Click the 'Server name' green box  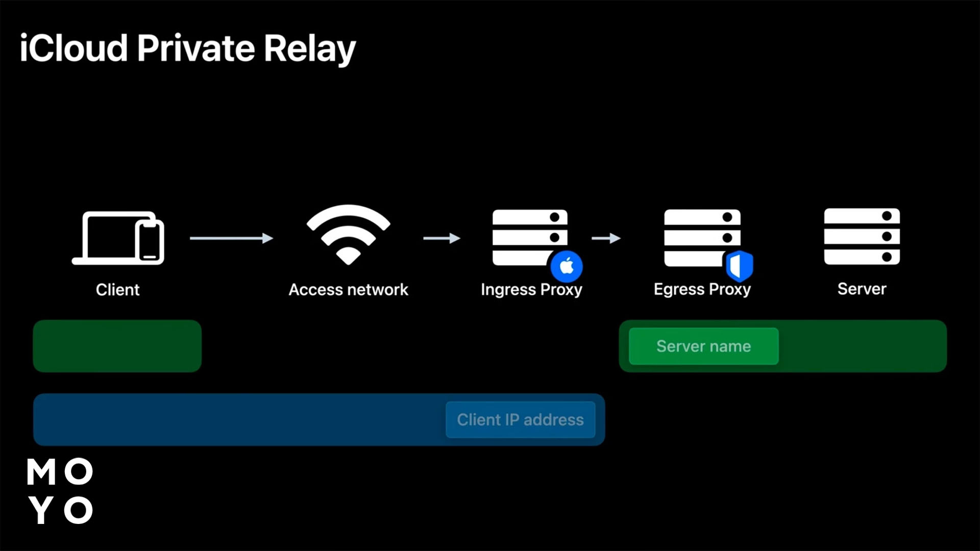click(x=703, y=346)
